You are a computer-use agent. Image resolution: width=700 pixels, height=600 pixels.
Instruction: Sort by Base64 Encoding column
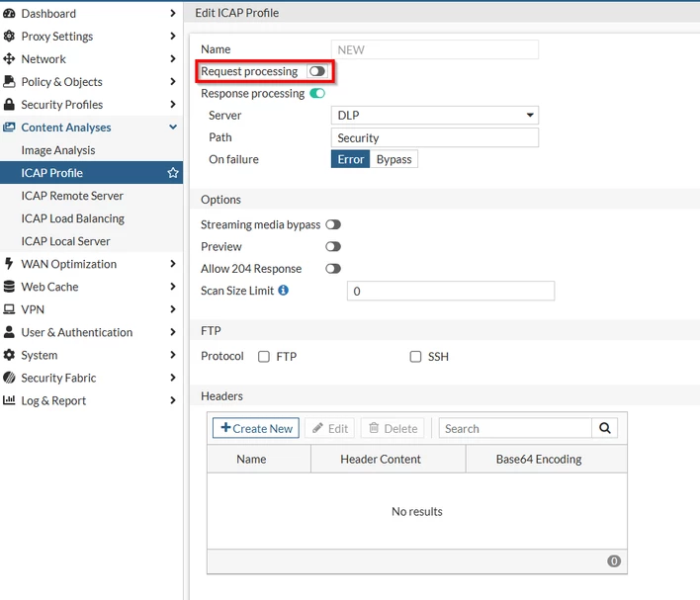click(x=547, y=459)
